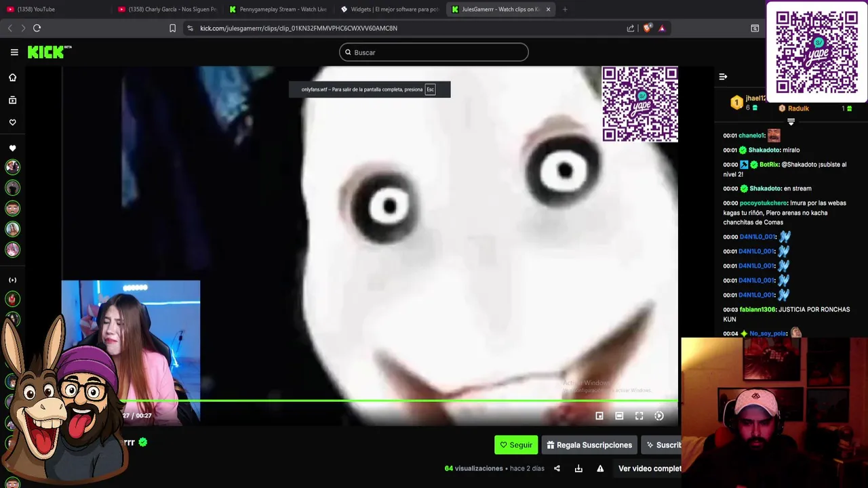Bookmark this page in address bar
Screen dimensions: 868x488
click(x=172, y=28)
